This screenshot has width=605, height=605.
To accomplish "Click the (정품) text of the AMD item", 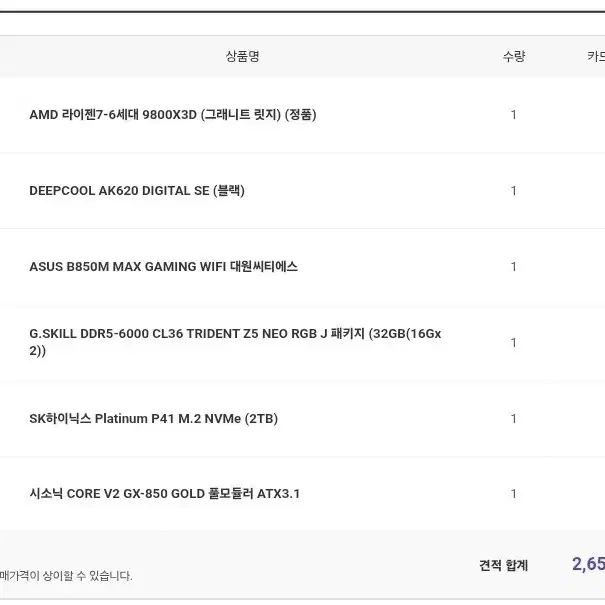I will pyautogui.click(x=300, y=115).
